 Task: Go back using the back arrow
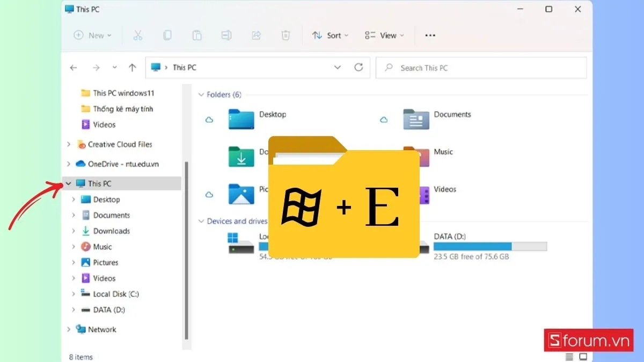[x=74, y=67]
